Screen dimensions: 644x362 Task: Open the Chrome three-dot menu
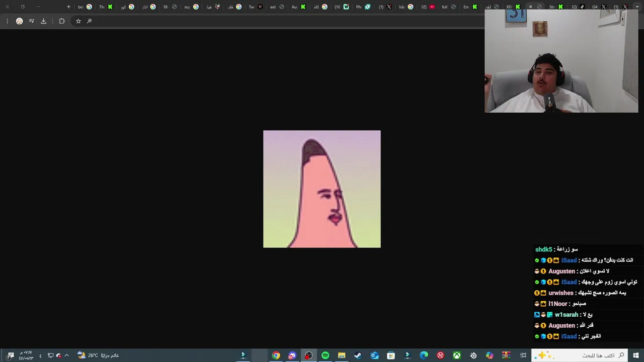(x=7, y=21)
